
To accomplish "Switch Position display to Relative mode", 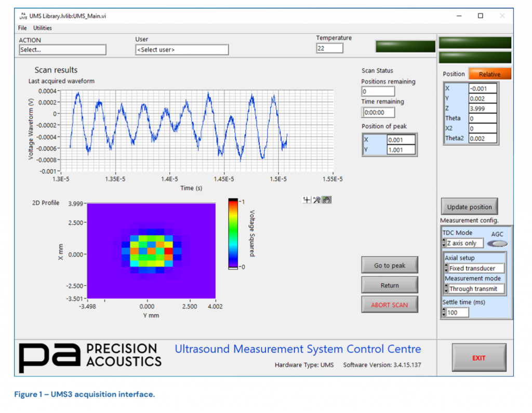I will point(489,74).
